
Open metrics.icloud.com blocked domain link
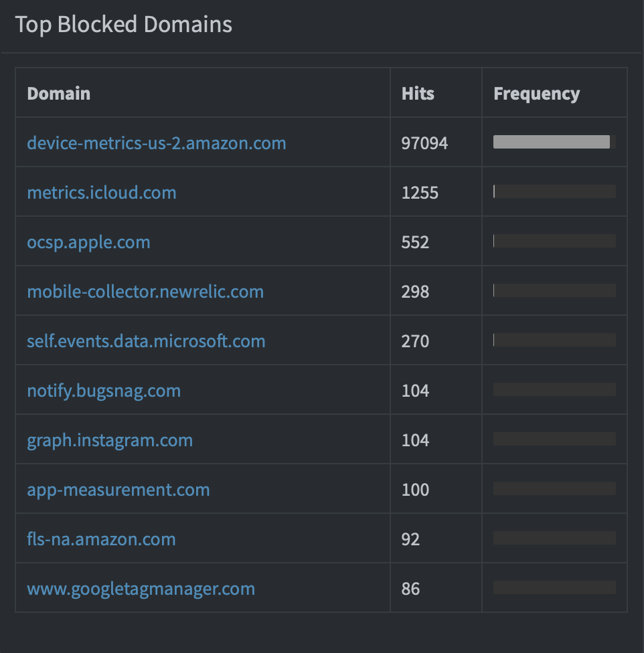click(x=102, y=193)
